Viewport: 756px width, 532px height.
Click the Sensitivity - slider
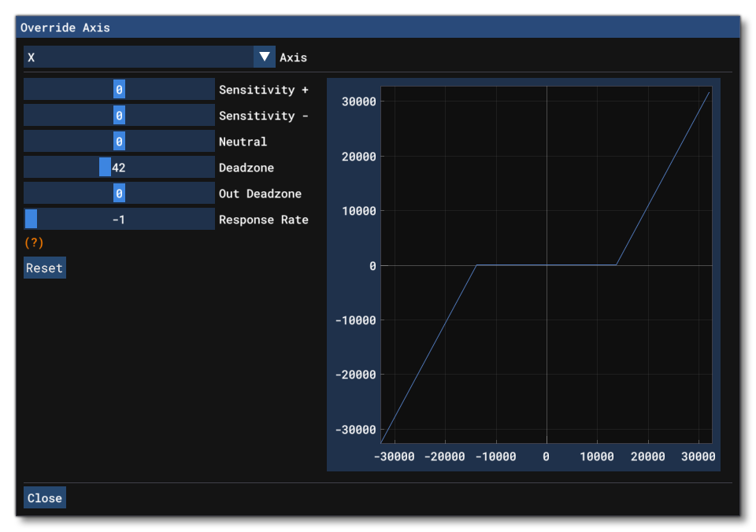(x=119, y=116)
